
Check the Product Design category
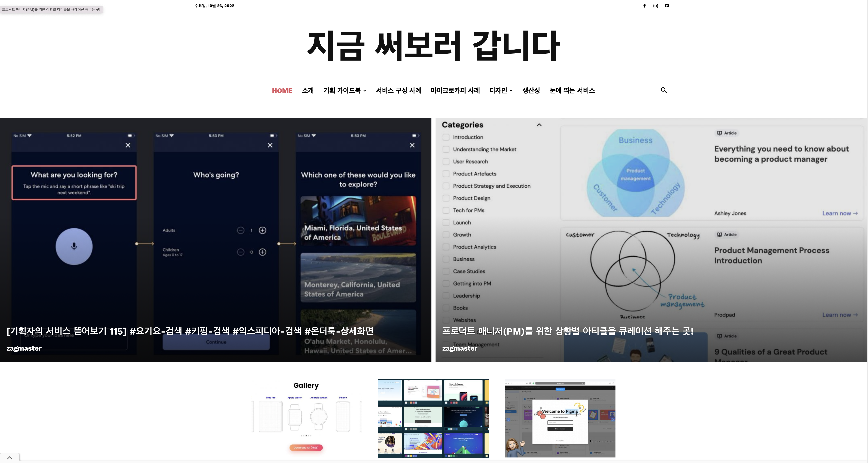click(x=446, y=198)
